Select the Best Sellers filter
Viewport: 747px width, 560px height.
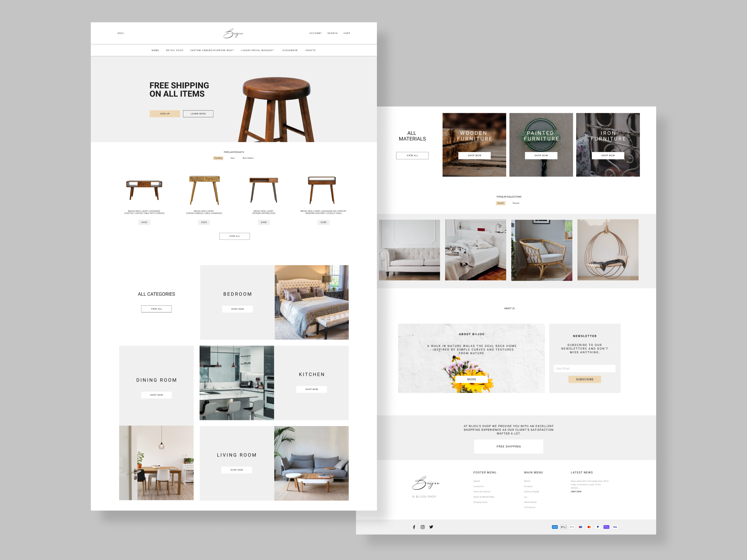pos(248,158)
